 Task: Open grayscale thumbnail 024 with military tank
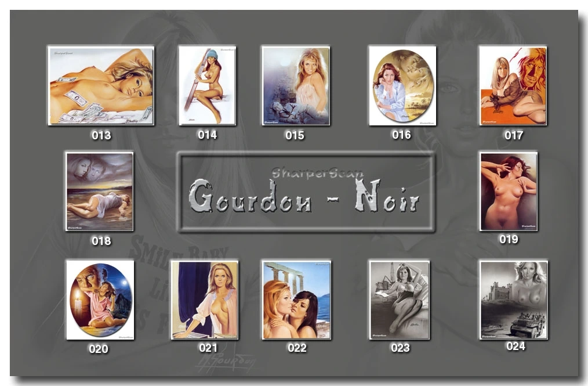point(513,300)
